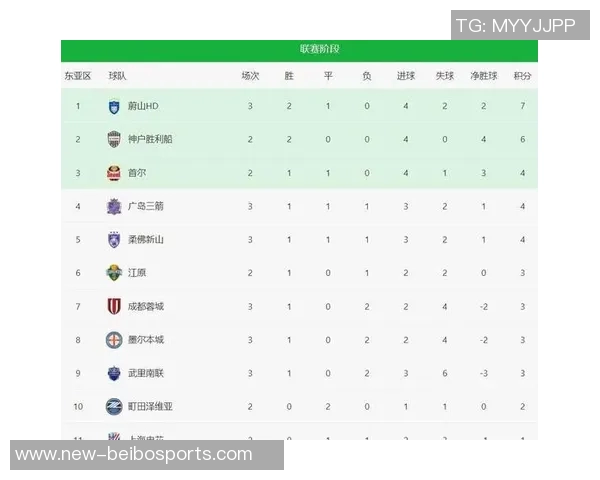Sort by 净胜球 column header
600x480 pixels.
[483, 75]
